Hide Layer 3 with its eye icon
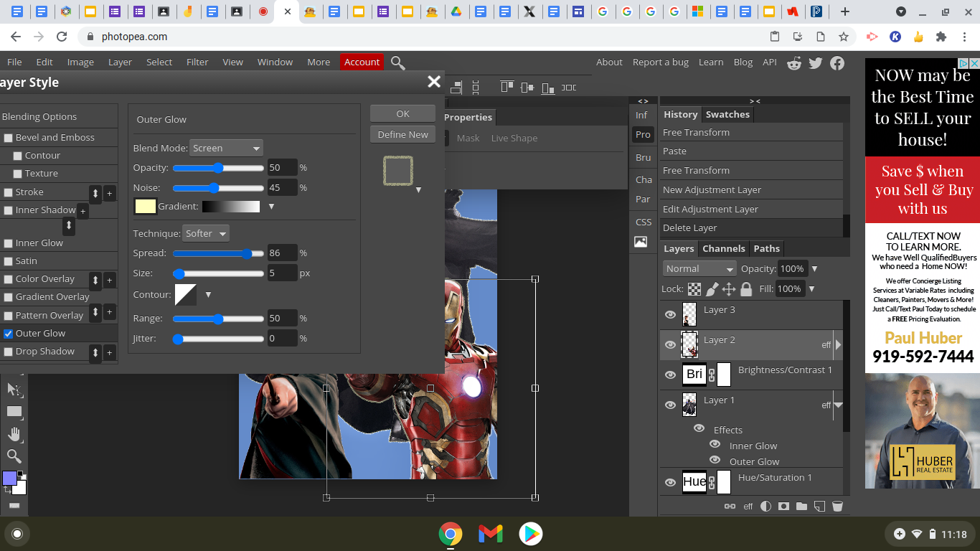Screen dimensions: 980x551 coord(670,314)
